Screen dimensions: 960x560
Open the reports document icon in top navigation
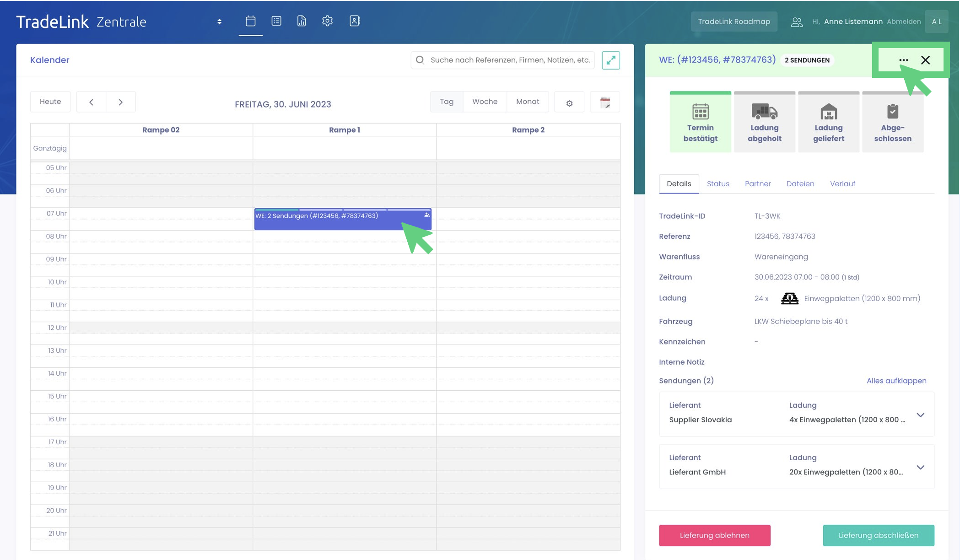[x=302, y=21]
